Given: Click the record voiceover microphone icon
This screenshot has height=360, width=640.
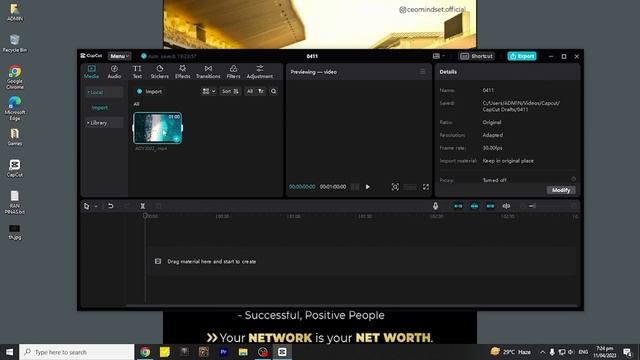Looking at the screenshot, I should click(436, 206).
